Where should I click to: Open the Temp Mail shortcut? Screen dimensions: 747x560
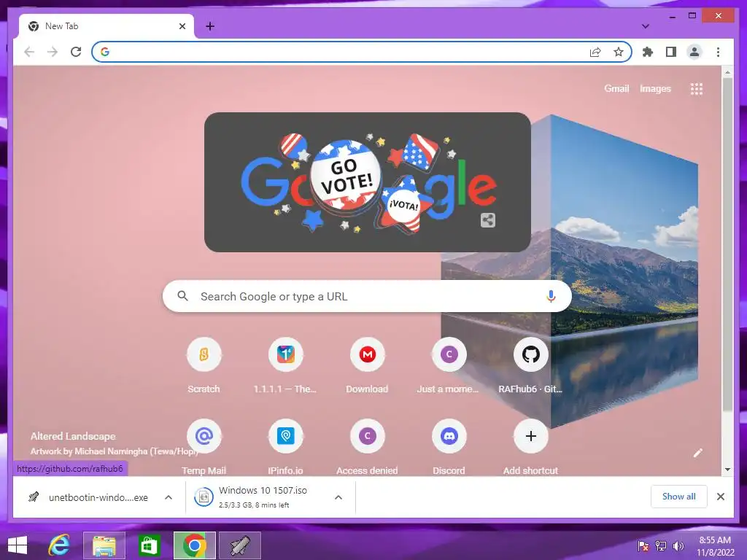(x=204, y=447)
